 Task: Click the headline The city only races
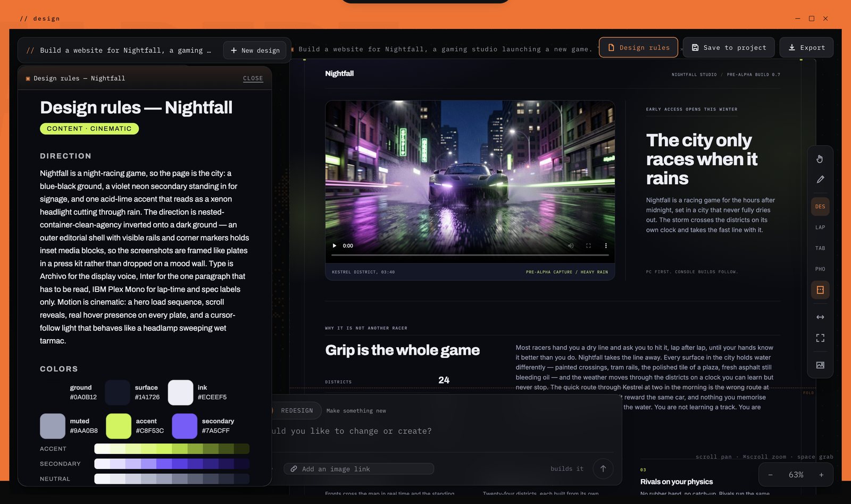click(702, 159)
